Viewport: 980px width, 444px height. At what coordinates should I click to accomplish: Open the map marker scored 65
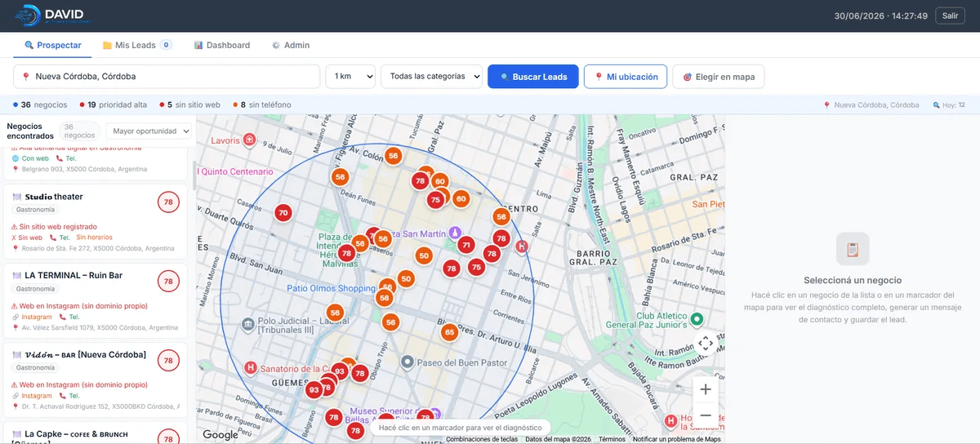pos(449,332)
